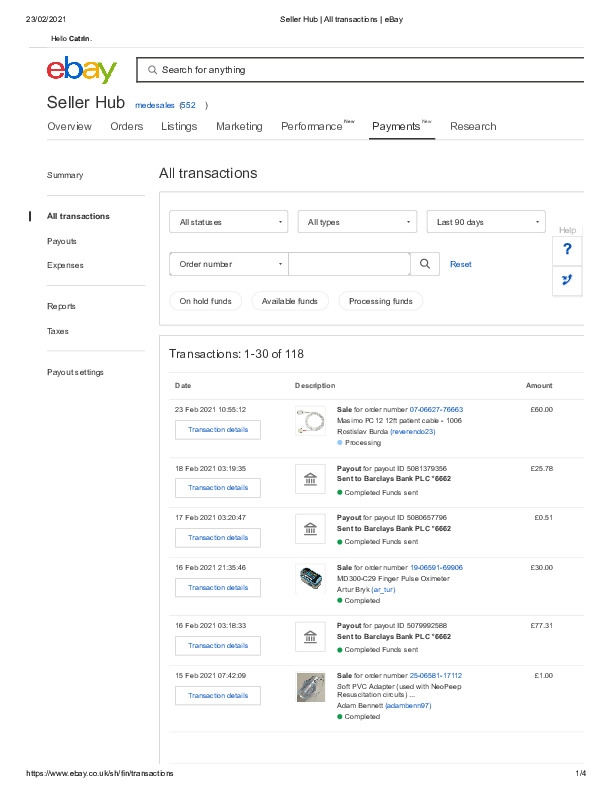613x793 pixels.
Task: Click the eBay logo
Action: 82,70
